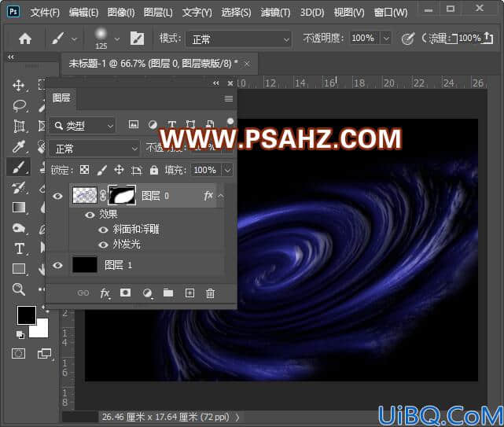Add a layer style via fx button
Screen dimensions: 504x427
coord(105,293)
